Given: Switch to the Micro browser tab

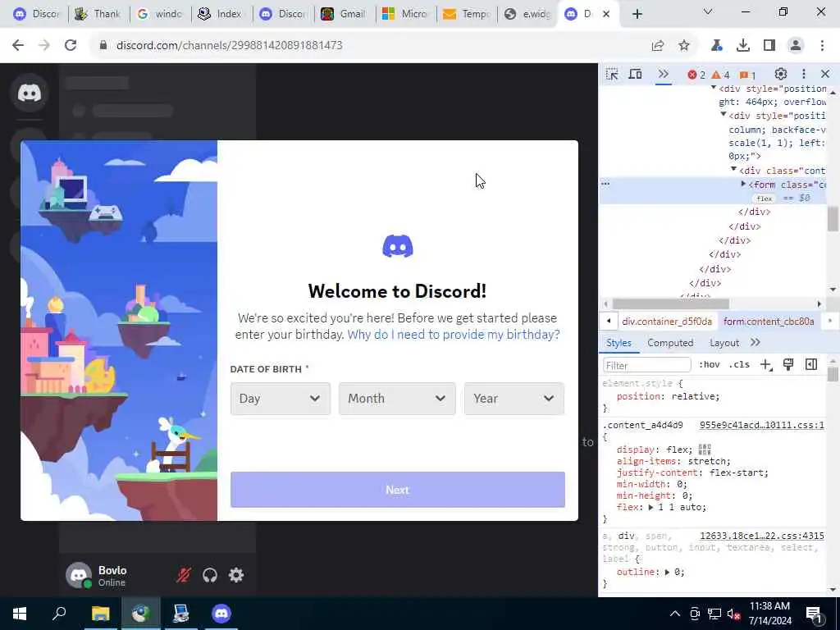Looking at the screenshot, I should click(x=405, y=14).
